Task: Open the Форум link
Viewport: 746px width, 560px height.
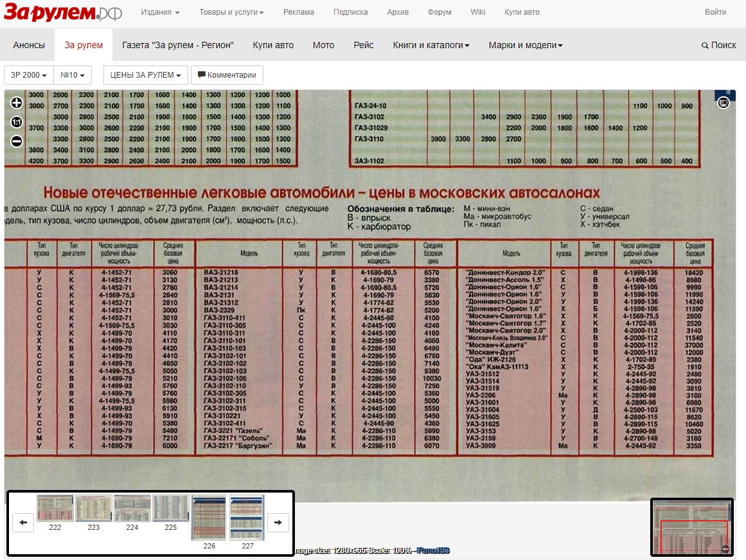Action: pyautogui.click(x=440, y=12)
